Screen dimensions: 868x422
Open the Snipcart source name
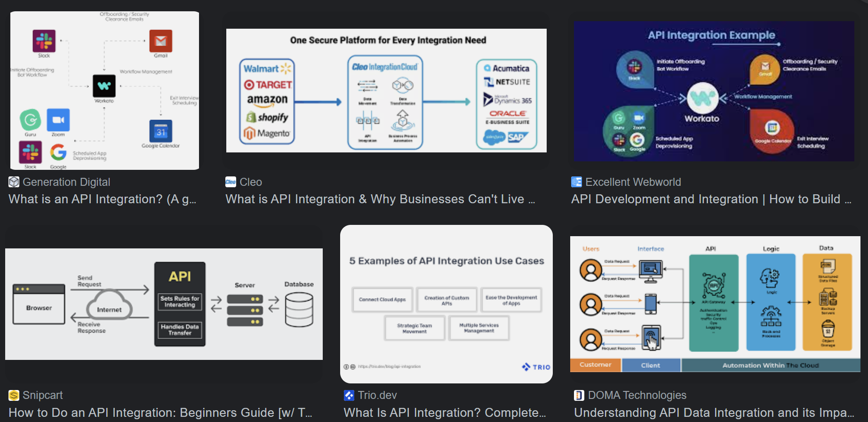[x=43, y=395]
